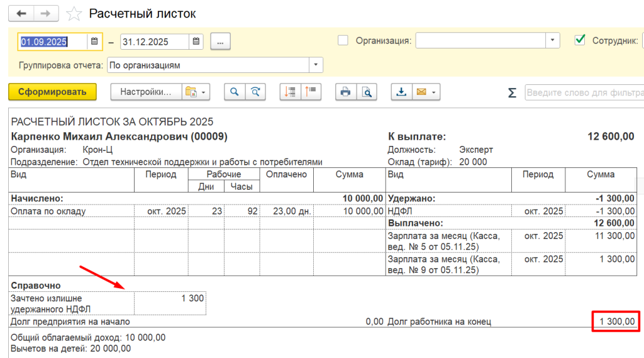Open print preview icon
644x358 pixels.
[367, 92]
